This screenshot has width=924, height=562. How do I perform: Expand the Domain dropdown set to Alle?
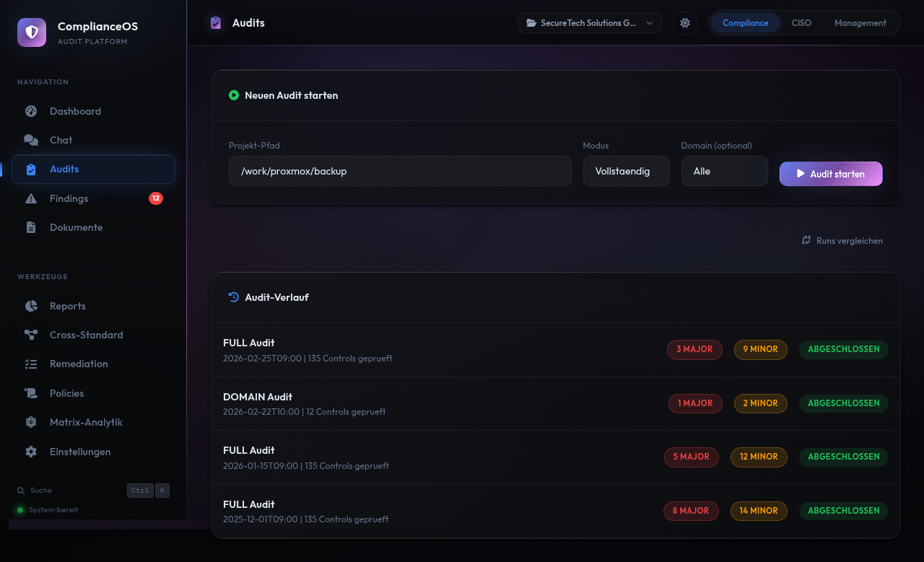pyautogui.click(x=724, y=172)
